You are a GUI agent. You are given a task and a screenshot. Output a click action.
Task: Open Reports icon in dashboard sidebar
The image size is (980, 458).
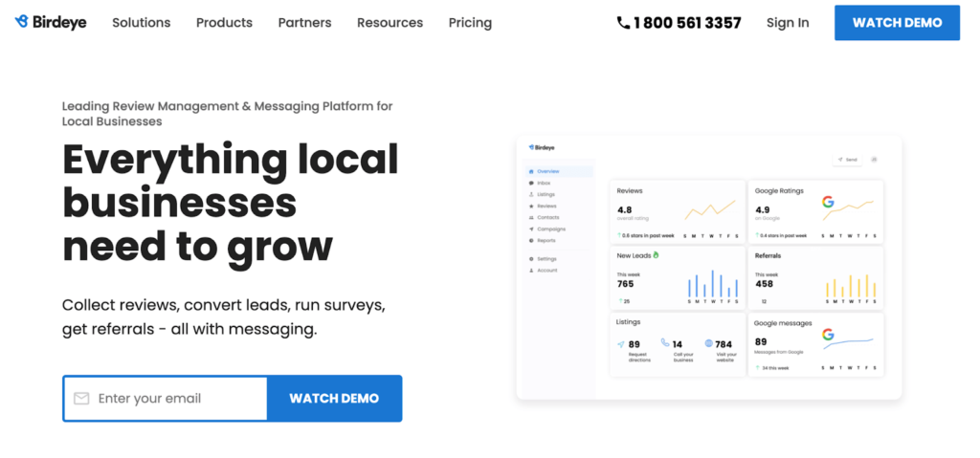click(531, 241)
